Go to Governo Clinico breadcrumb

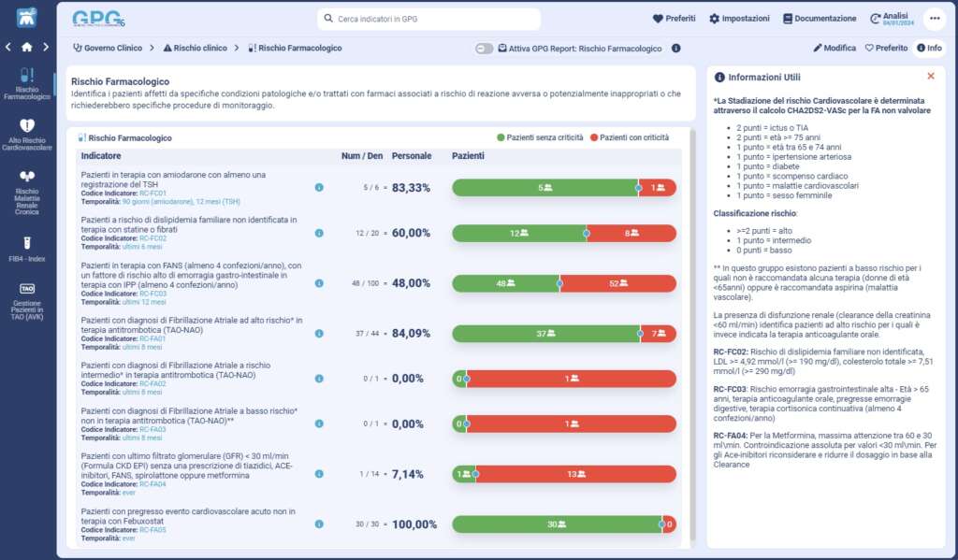[107, 48]
